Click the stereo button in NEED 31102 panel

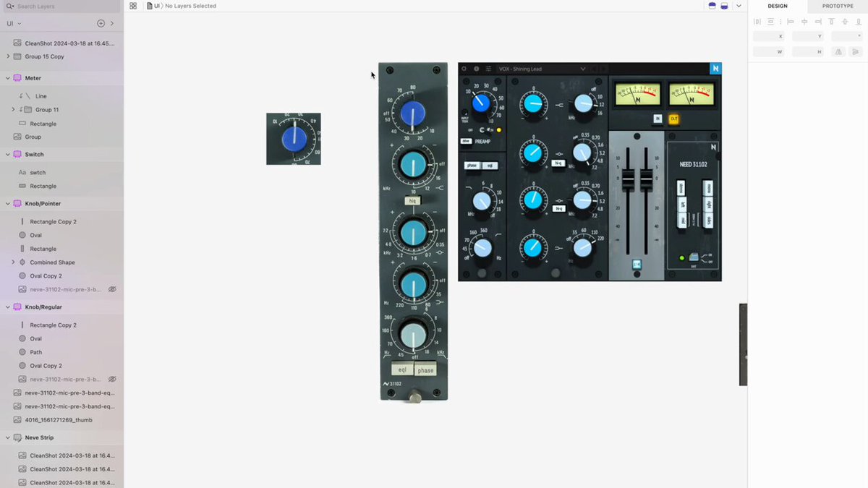click(x=681, y=189)
